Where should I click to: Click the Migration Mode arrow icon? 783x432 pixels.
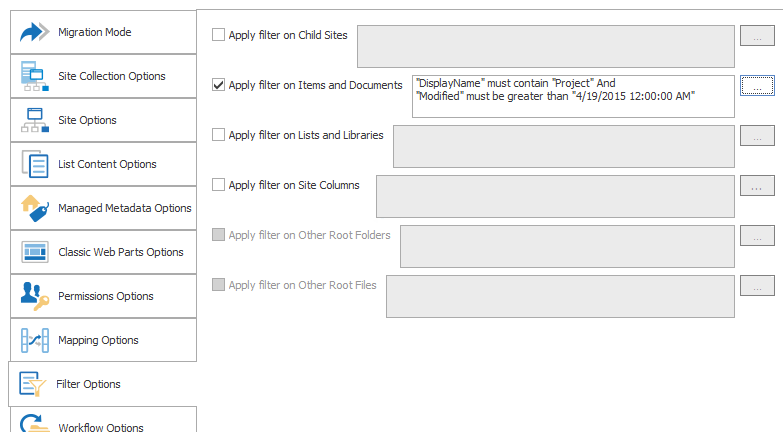[35, 32]
